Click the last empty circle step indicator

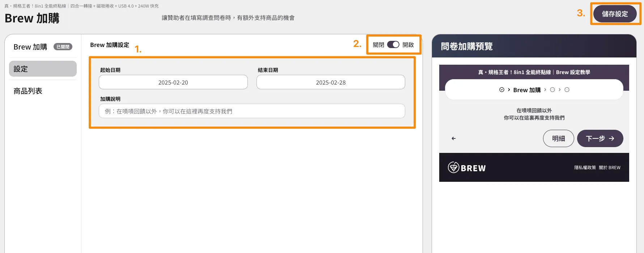click(x=567, y=90)
